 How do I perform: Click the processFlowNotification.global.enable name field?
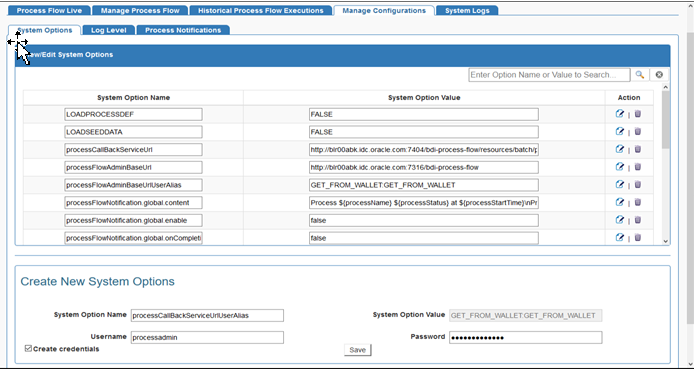(133, 220)
